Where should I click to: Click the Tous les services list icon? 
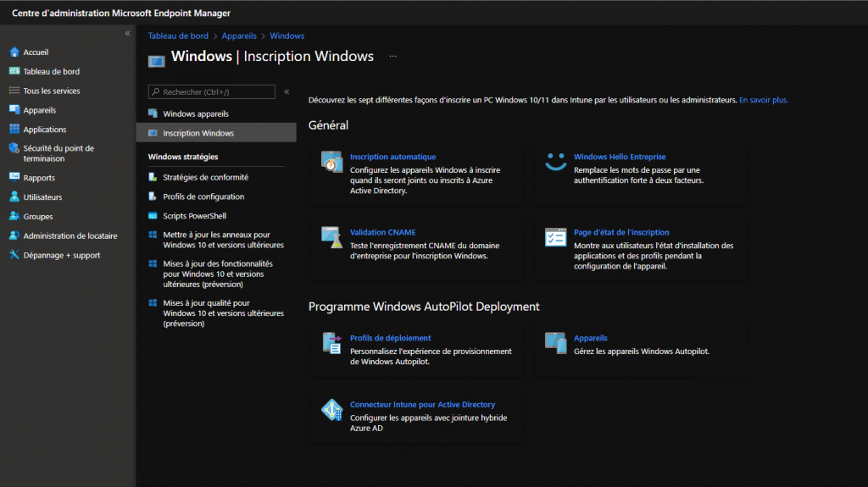(14, 91)
